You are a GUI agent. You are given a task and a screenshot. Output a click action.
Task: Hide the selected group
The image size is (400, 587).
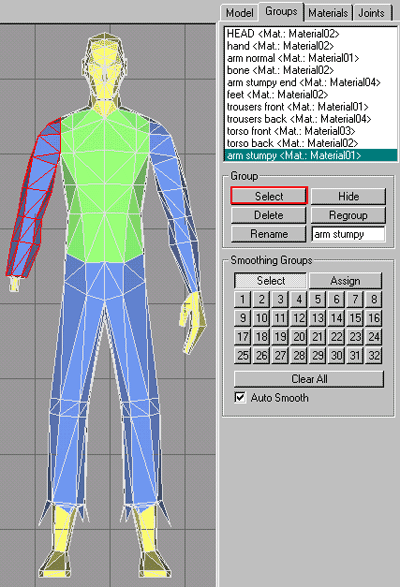tap(348, 196)
